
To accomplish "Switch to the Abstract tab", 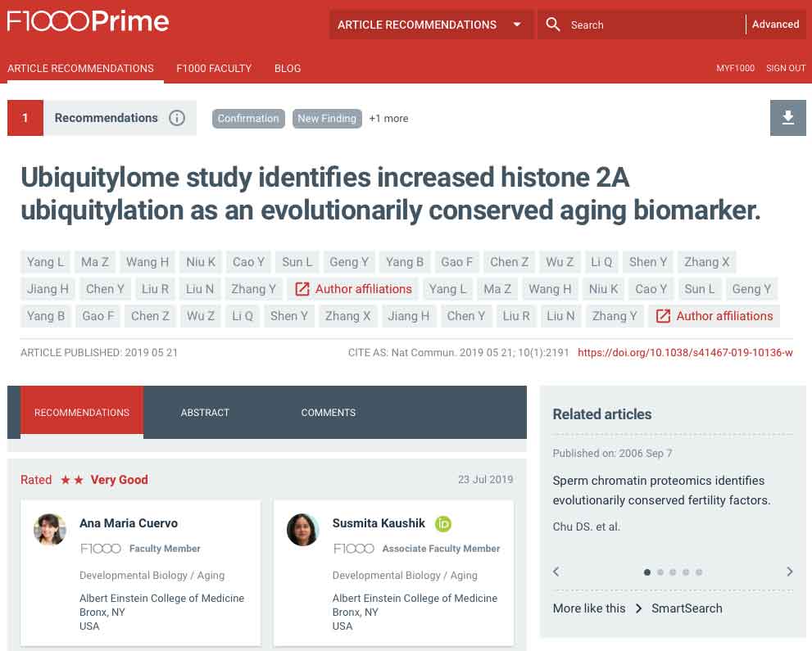I will pyautogui.click(x=205, y=413).
